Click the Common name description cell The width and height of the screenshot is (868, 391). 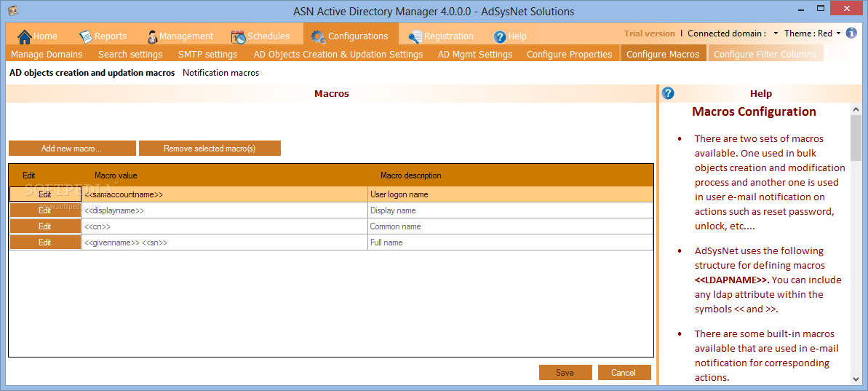510,226
